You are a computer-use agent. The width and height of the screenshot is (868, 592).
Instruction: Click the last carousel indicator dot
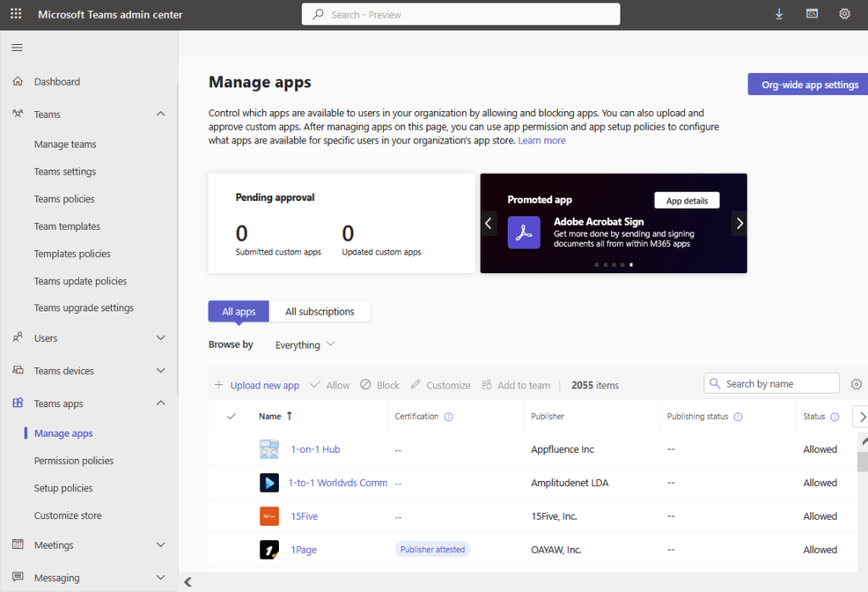[632, 265]
